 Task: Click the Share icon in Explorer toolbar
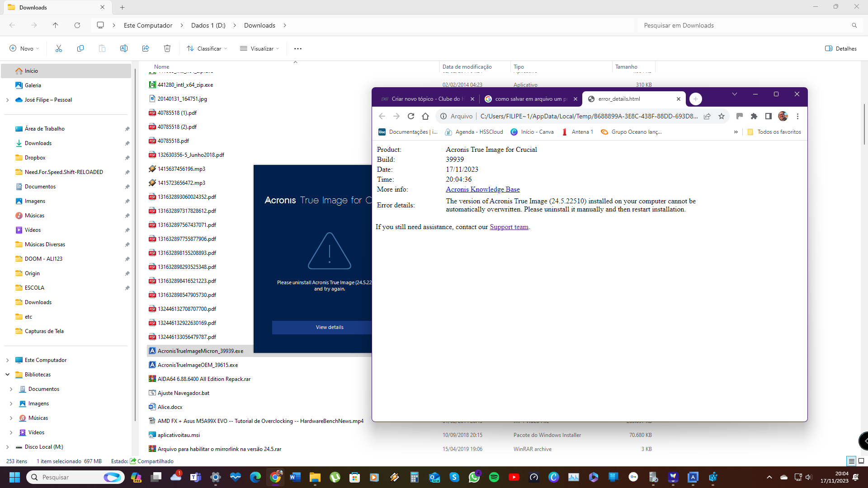pos(146,48)
